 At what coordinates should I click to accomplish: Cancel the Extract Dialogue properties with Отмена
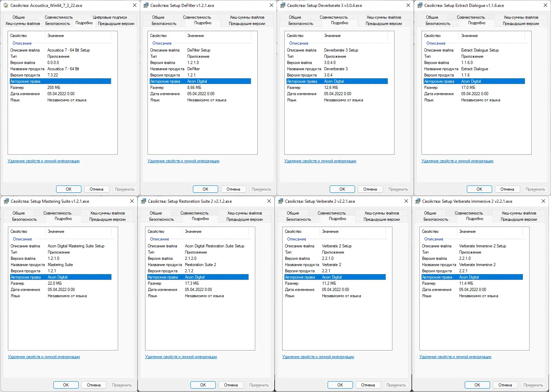[x=507, y=189]
